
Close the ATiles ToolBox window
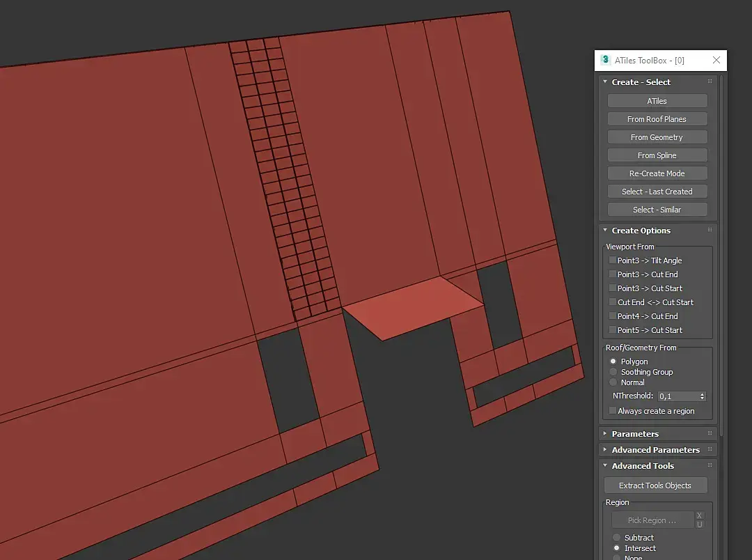coord(716,61)
